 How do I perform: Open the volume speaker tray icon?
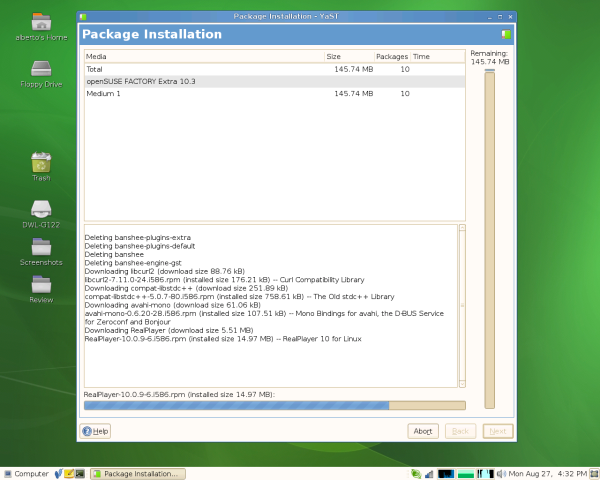501,474
